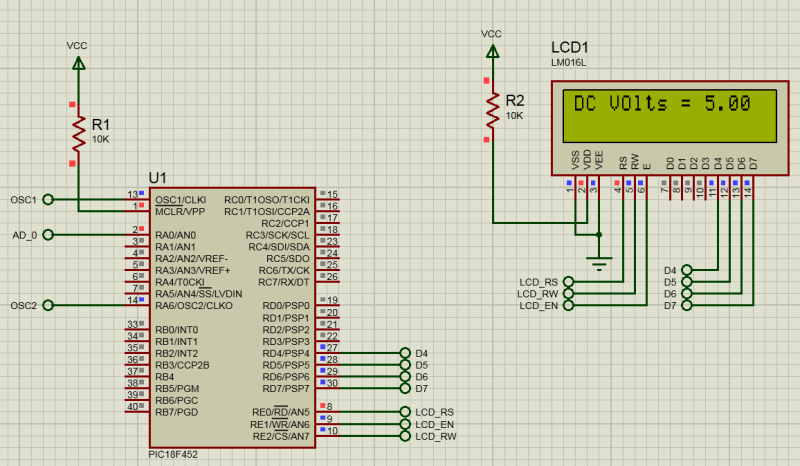This screenshot has height=466, width=800.
Task: Click the MCLR/VPP pin name
Action: (x=180, y=212)
